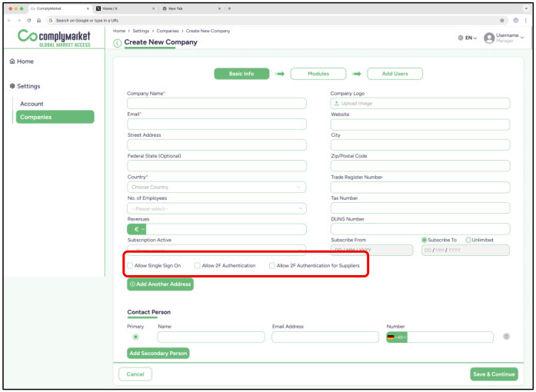Select Companies in sidebar

(x=55, y=117)
